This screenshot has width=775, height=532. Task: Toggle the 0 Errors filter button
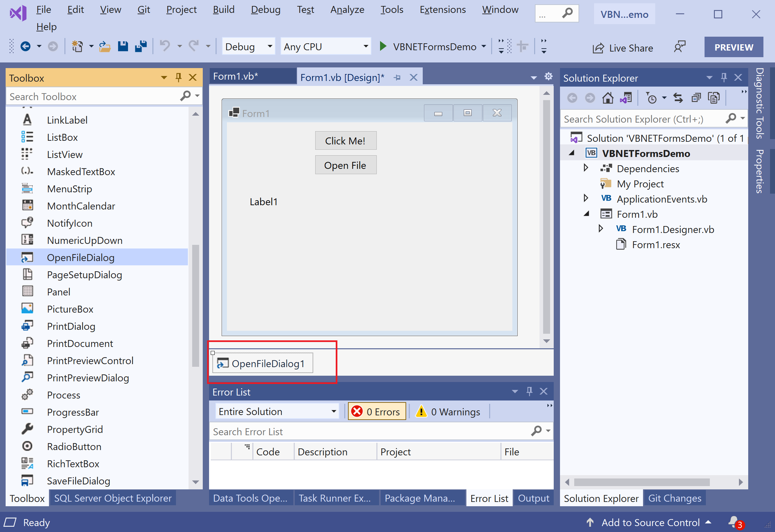[x=377, y=411]
